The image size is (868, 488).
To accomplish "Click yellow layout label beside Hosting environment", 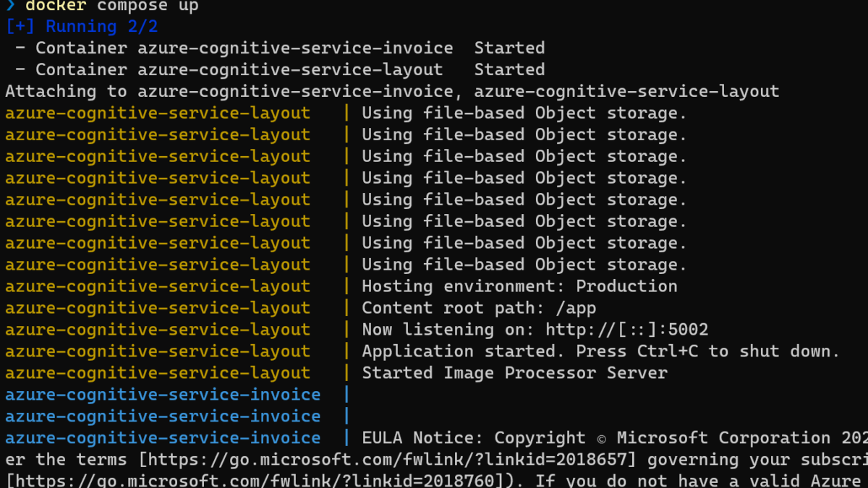I will (158, 287).
